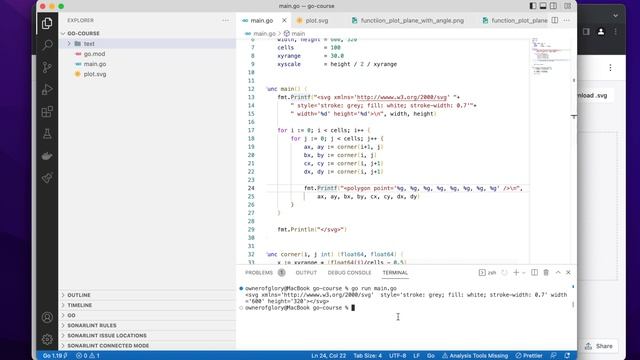Split the editor right

tap(555, 20)
